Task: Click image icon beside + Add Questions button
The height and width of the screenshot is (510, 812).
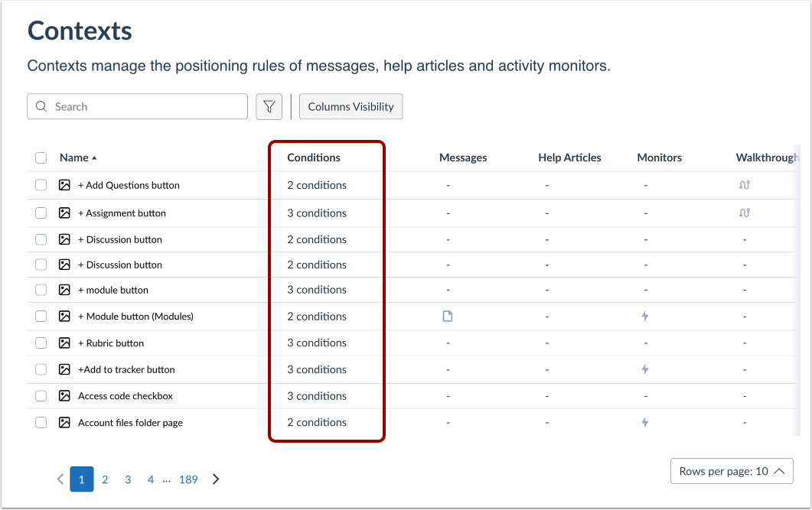Action: click(x=64, y=185)
